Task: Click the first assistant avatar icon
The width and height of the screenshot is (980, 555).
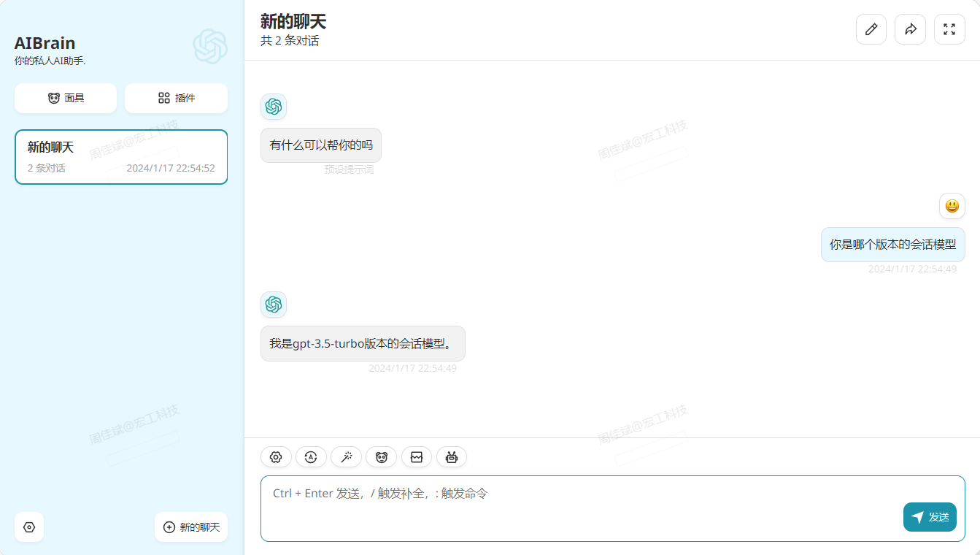Action: [x=274, y=107]
